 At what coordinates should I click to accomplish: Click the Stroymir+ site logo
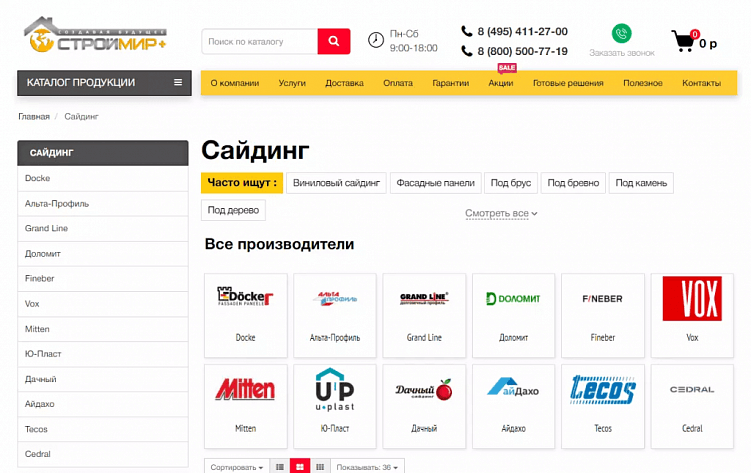(95, 35)
